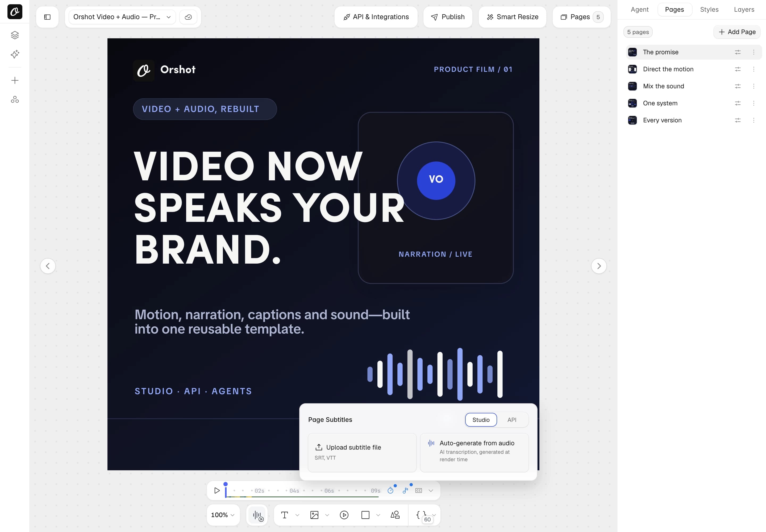Open settings sliders for Mix the sound page
The image size is (766, 532).
[738, 86]
